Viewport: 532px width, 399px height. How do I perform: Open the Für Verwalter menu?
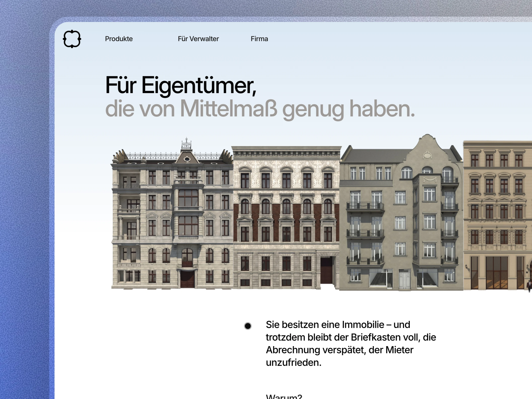click(x=198, y=39)
